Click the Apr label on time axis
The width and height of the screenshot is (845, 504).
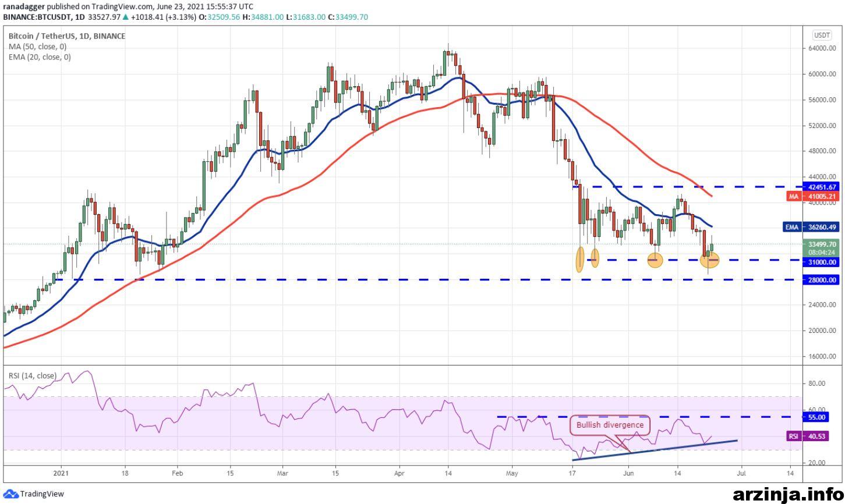[399, 474]
